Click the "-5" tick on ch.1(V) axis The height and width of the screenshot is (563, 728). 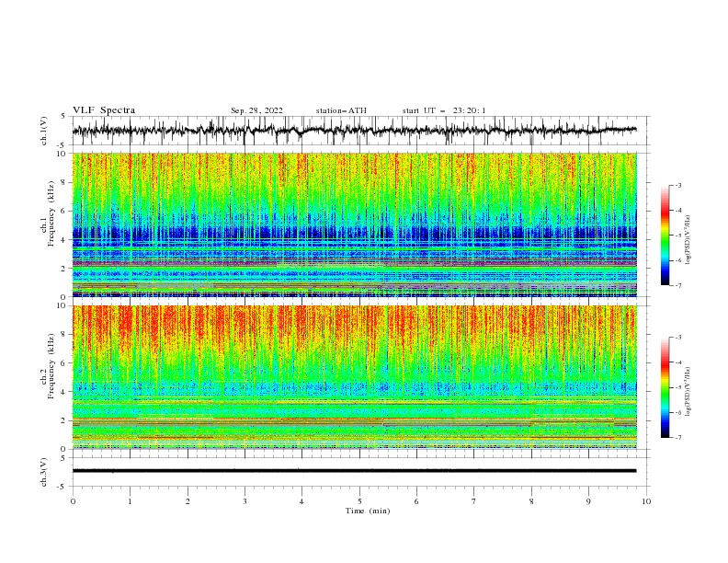pyautogui.click(x=63, y=145)
